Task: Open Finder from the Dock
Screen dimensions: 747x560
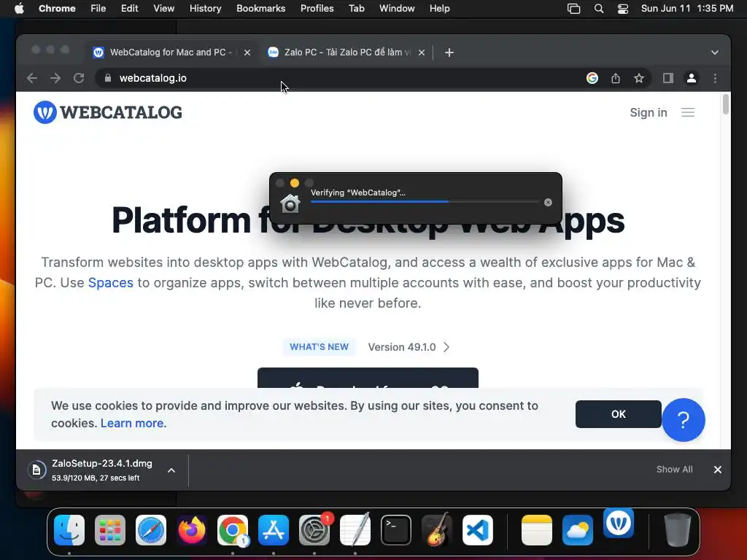Action: [69, 530]
